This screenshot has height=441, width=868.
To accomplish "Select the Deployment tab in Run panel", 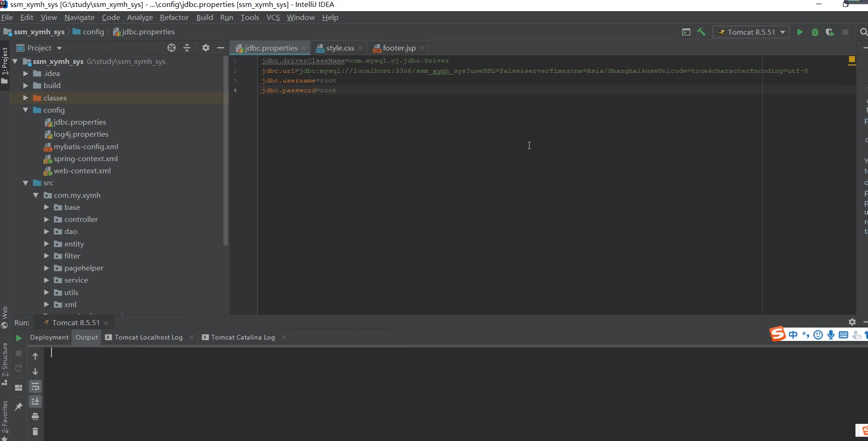I will pos(49,337).
